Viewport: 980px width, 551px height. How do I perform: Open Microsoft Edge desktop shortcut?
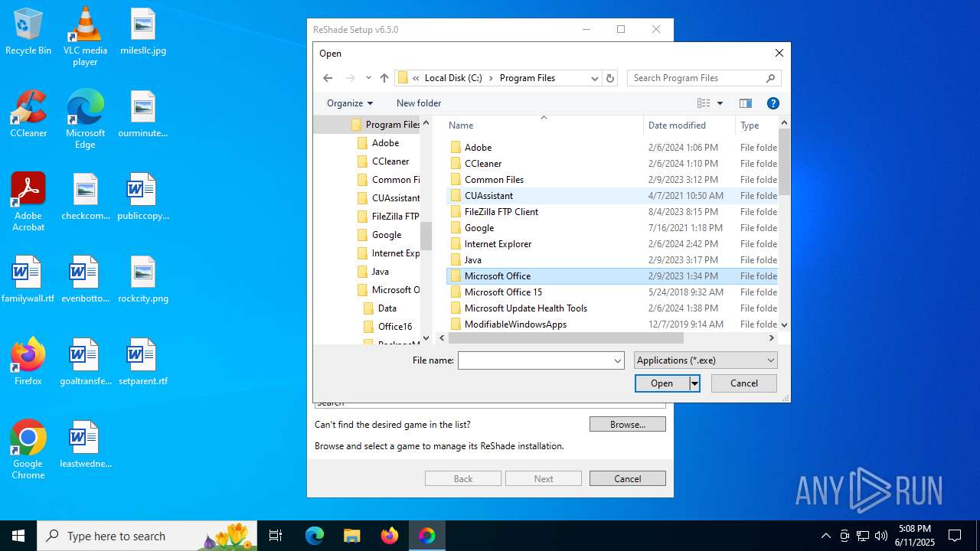pos(85,119)
